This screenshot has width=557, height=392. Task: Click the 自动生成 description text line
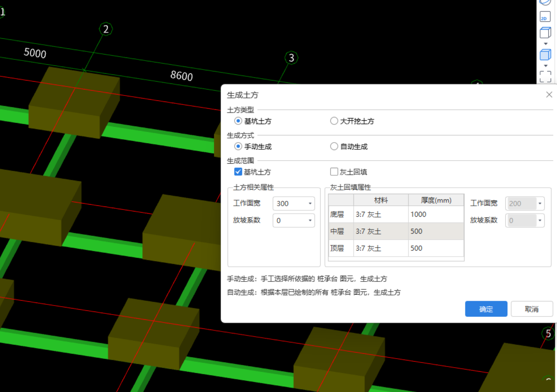coord(314,292)
